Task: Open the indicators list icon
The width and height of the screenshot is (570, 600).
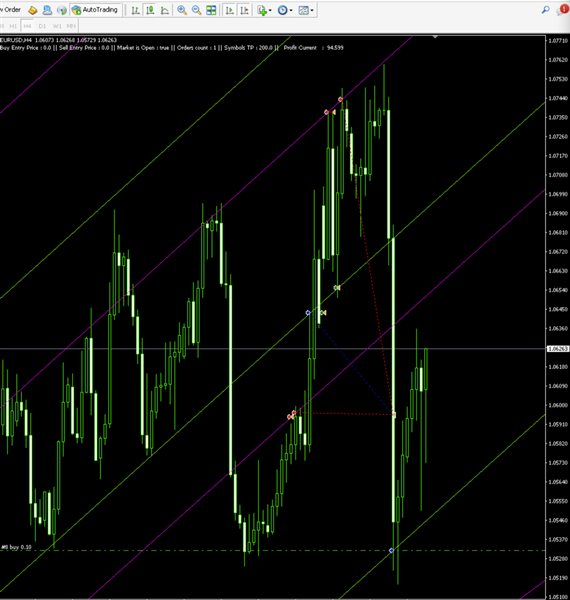Action: point(262,10)
